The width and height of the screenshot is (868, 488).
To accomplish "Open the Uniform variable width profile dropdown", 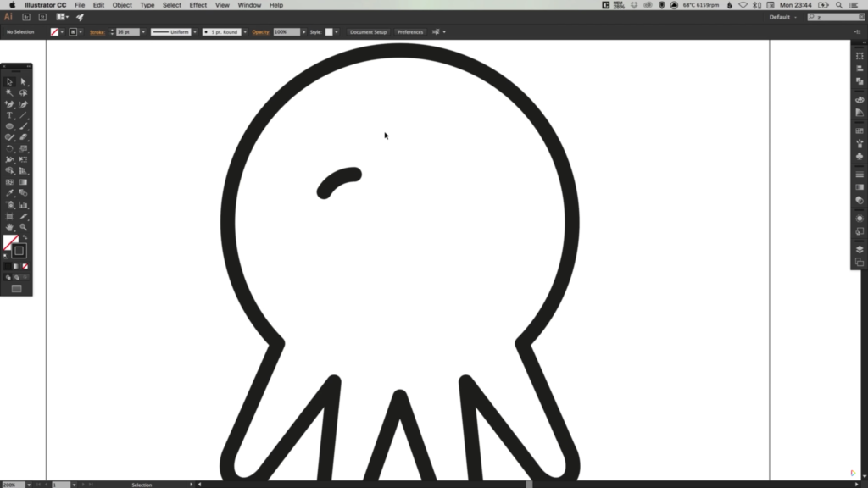I will [195, 31].
